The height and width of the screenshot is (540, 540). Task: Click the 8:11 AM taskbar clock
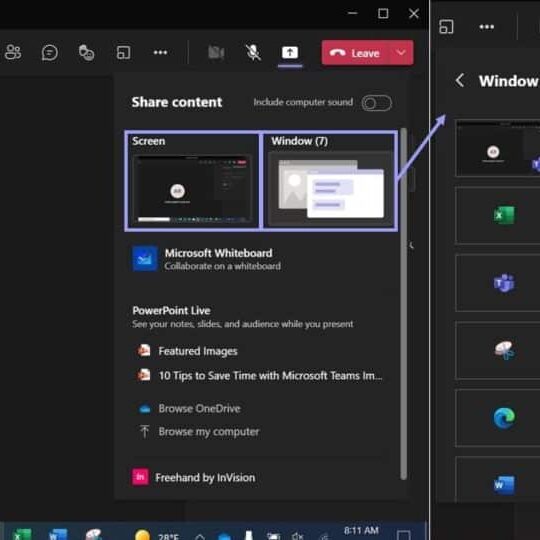point(361,531)
